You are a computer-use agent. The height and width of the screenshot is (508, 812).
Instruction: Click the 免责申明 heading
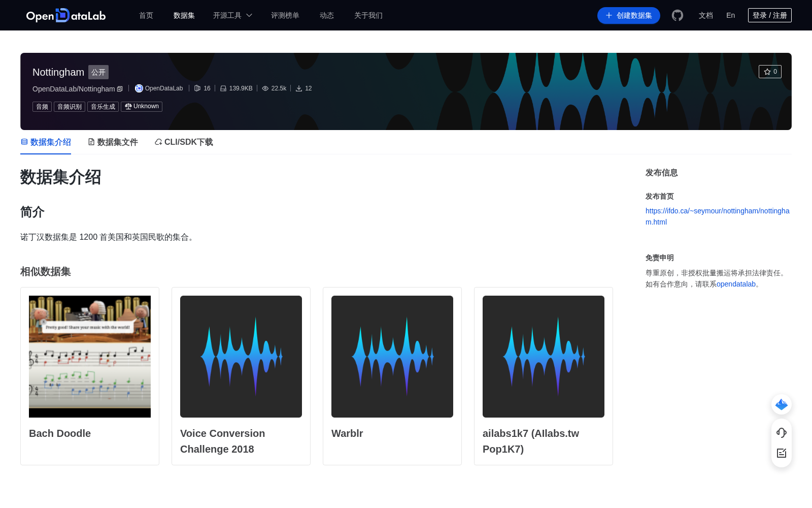coord(660,258)
